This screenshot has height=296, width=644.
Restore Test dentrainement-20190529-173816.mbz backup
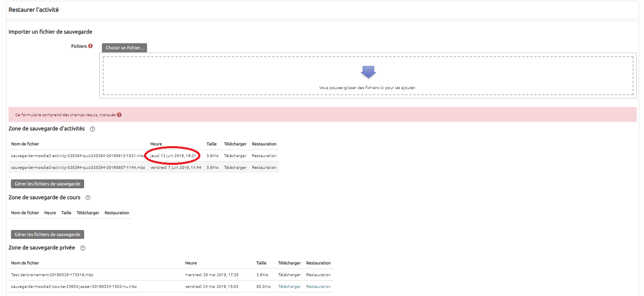pyautogui.click(x=318, y=275)
